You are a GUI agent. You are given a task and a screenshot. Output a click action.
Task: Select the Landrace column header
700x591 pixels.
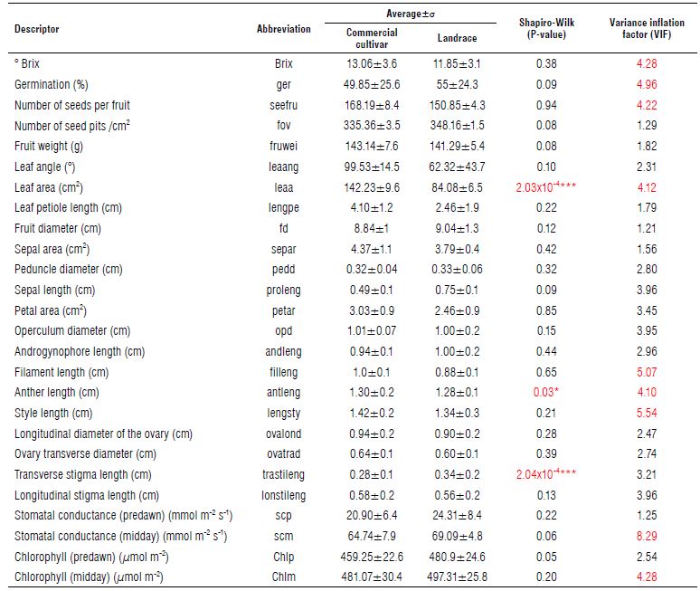(457, 38)
